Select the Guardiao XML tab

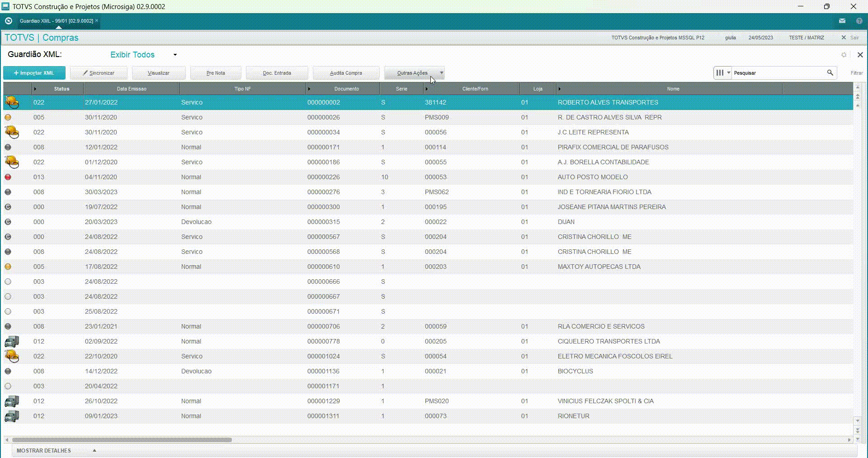[x=56, y=21]
